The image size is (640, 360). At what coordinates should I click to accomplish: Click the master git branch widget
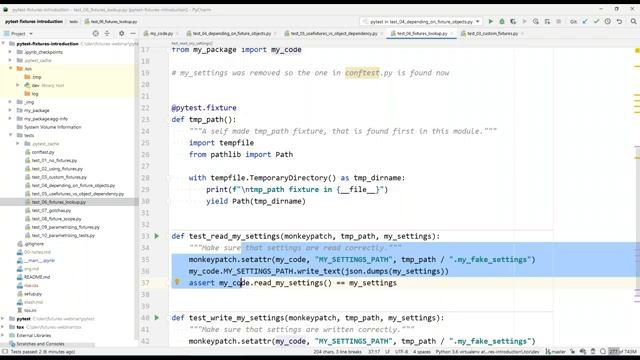tap(556, 351)
